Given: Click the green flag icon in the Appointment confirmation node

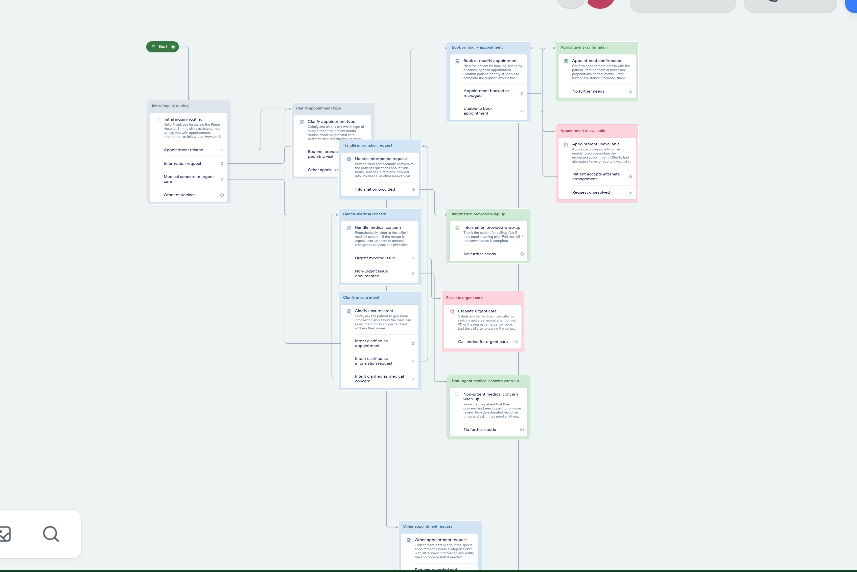Looking at the screenshot, I should [x=566, y=62].
